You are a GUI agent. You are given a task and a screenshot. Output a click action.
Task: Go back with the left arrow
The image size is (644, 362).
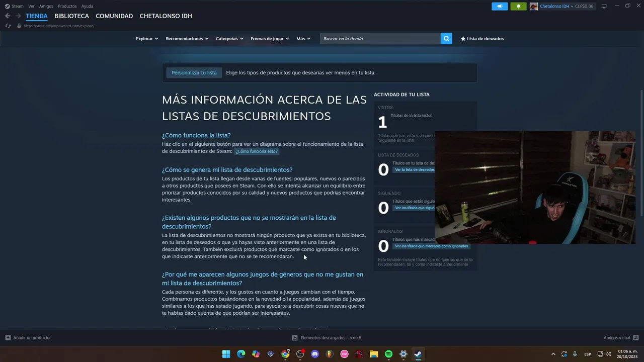[x=8, y=16]
